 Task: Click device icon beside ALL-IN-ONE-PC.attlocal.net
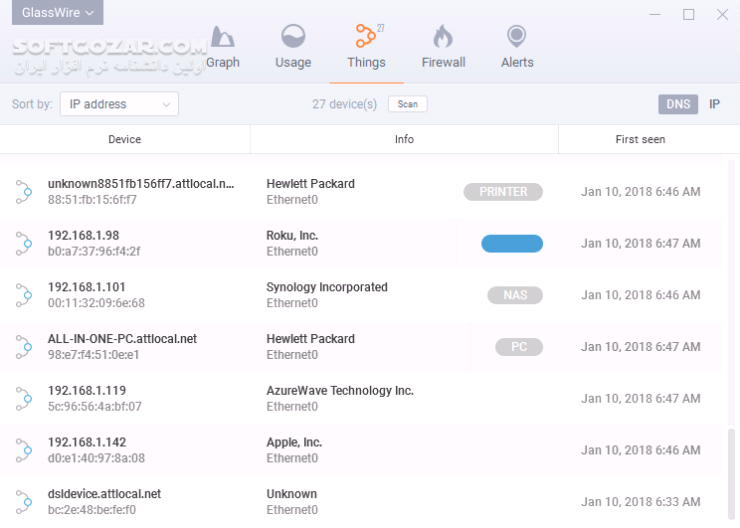pos(24,347)
